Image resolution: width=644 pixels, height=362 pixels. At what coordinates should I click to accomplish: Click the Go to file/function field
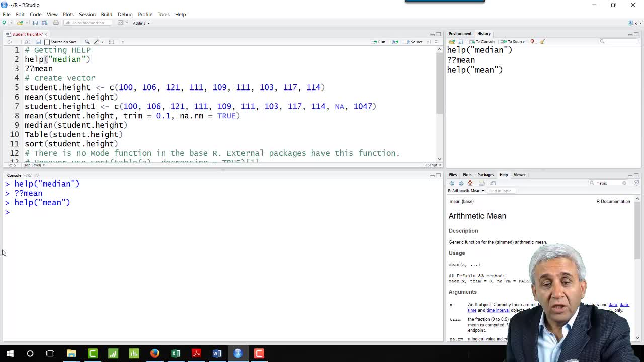pos(88,23)
